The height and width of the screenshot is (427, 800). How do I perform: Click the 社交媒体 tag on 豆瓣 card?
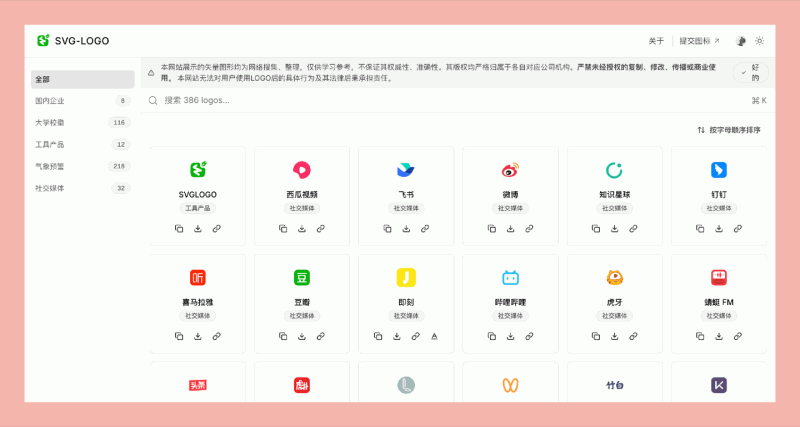pyautogui.click(x=302, y=316)
